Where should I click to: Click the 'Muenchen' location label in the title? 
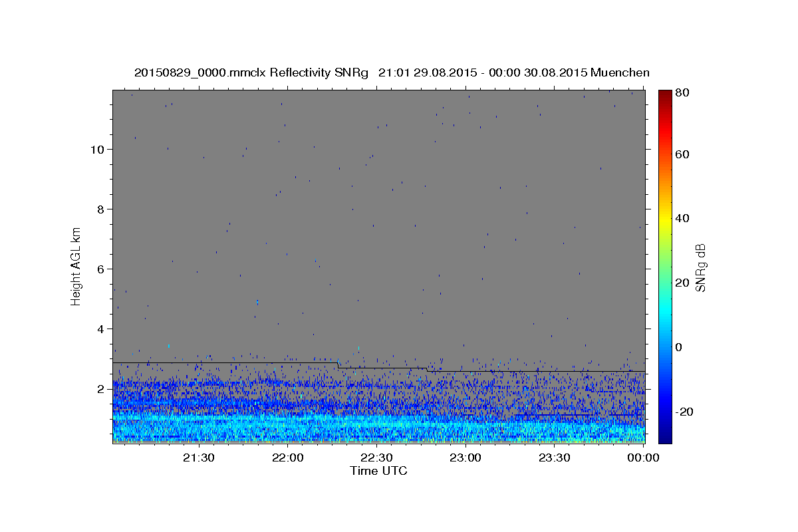tap(619, 72)
